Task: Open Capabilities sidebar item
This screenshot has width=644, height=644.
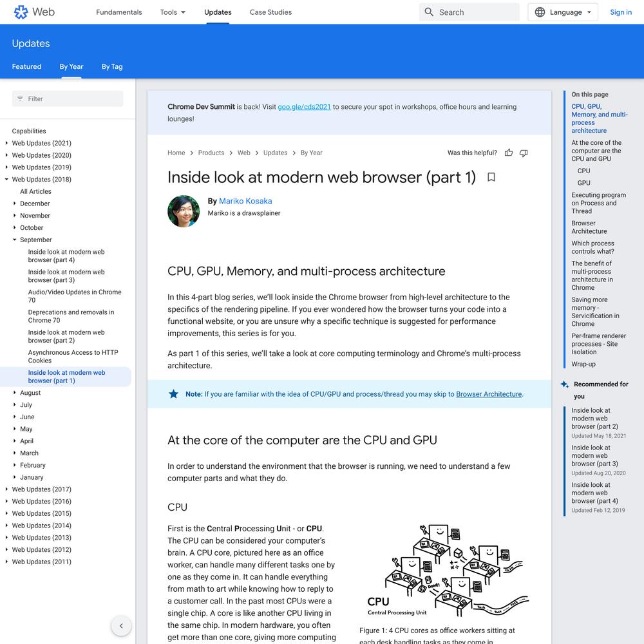Action: pos(29,131)
